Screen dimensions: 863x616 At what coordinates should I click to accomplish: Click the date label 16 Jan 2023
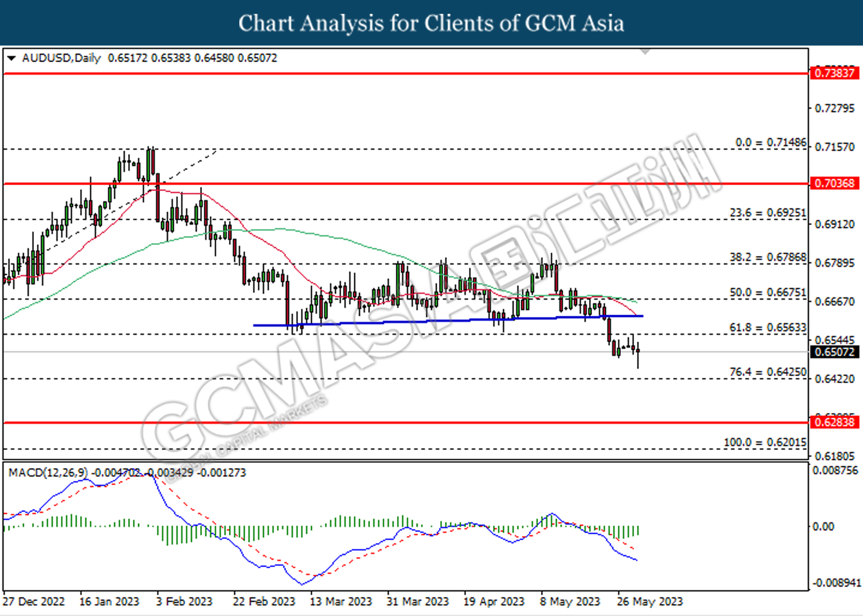coord(109,602)
